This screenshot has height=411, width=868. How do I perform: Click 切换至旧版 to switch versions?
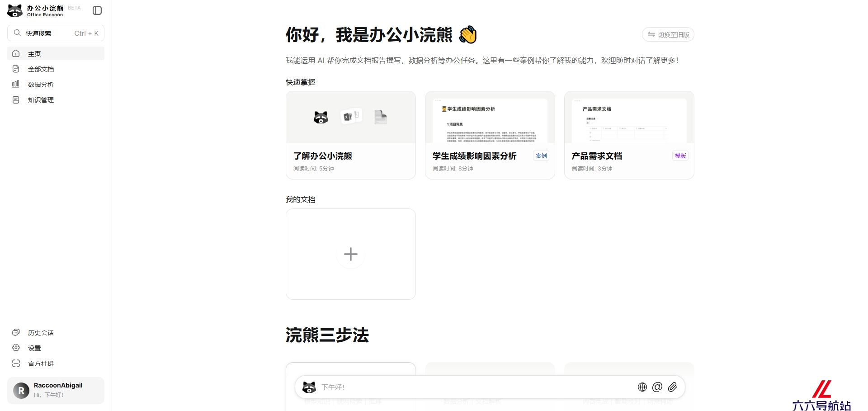point(668,34)
